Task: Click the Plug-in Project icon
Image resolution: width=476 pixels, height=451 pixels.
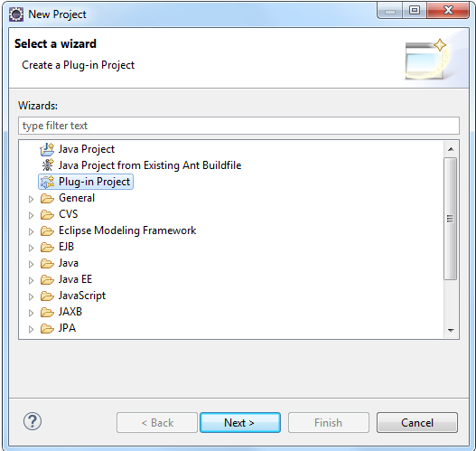Action: (47, 182)
